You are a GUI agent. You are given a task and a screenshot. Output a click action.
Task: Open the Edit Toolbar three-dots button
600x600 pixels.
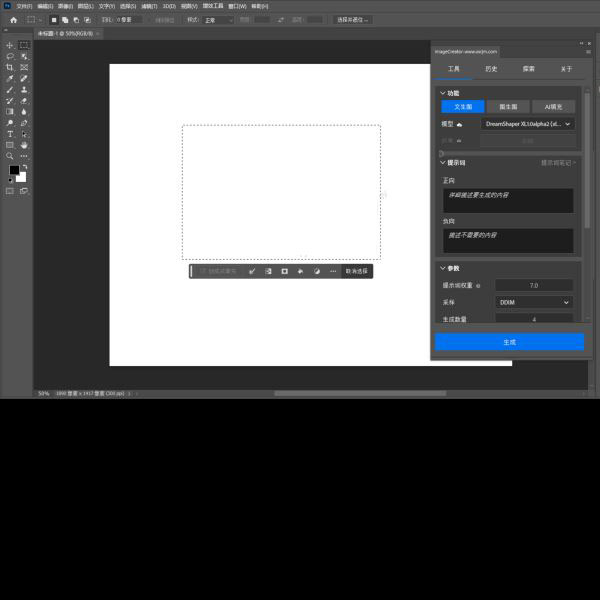tap(24, 156)
